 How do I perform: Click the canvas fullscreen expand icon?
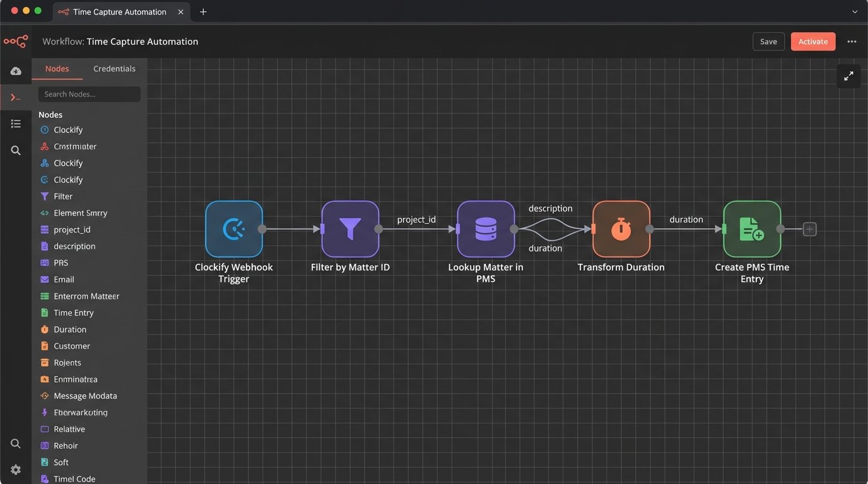(848, 76)
